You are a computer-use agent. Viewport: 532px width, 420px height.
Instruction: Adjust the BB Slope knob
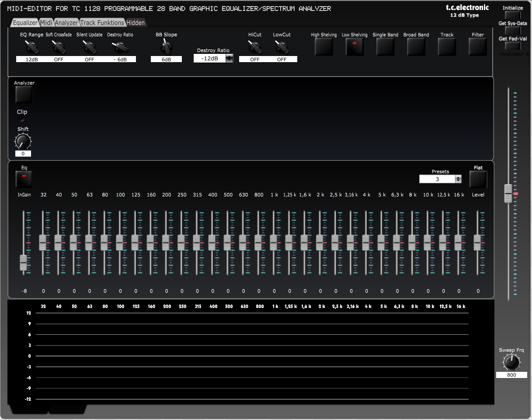pyautogui.click(x=166, y=47)
